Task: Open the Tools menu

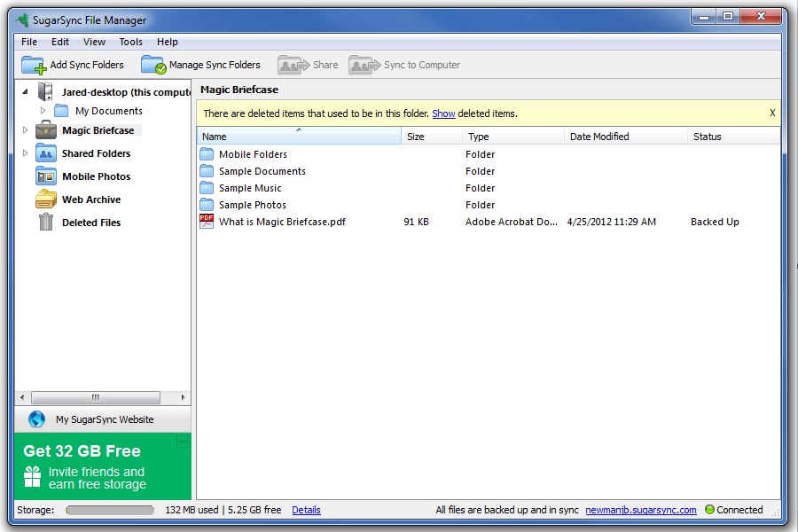Action: pos(130,42)
